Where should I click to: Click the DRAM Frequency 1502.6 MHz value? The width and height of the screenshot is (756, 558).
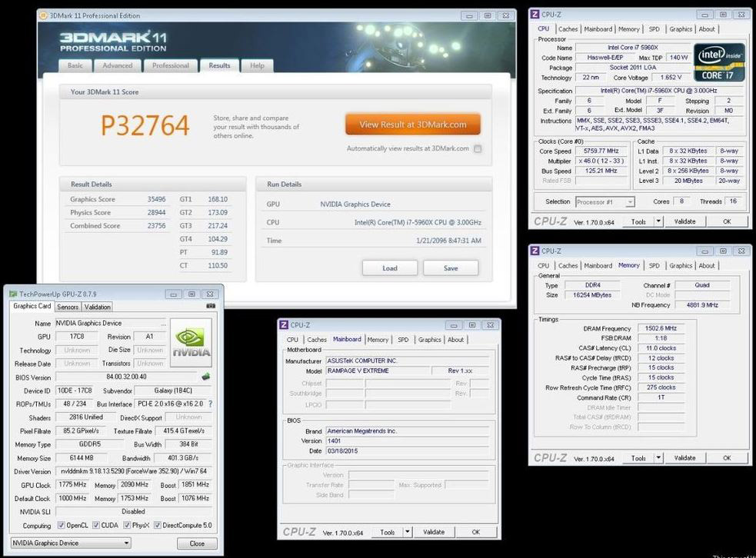(x=661, y=328)
